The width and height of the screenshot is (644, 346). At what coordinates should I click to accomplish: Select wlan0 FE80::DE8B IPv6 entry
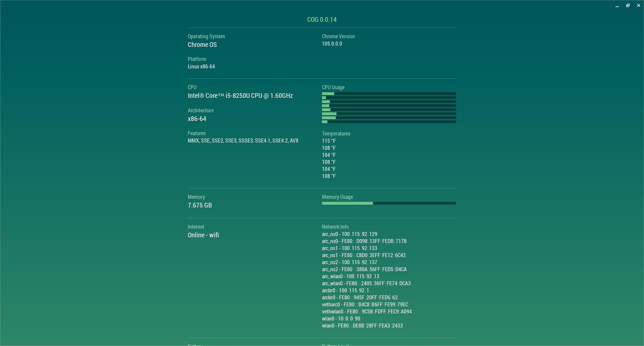[362, 326]
